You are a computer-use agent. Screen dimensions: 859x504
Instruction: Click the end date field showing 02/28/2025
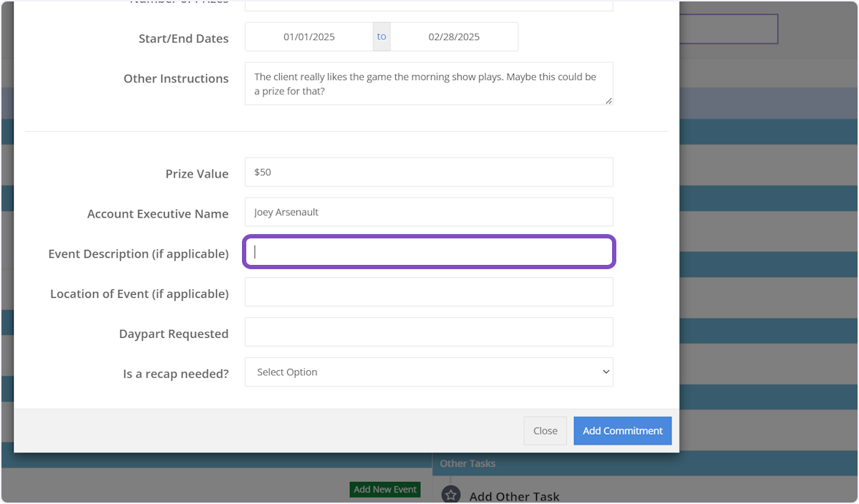pyautogui.click(x=454, y=37)
